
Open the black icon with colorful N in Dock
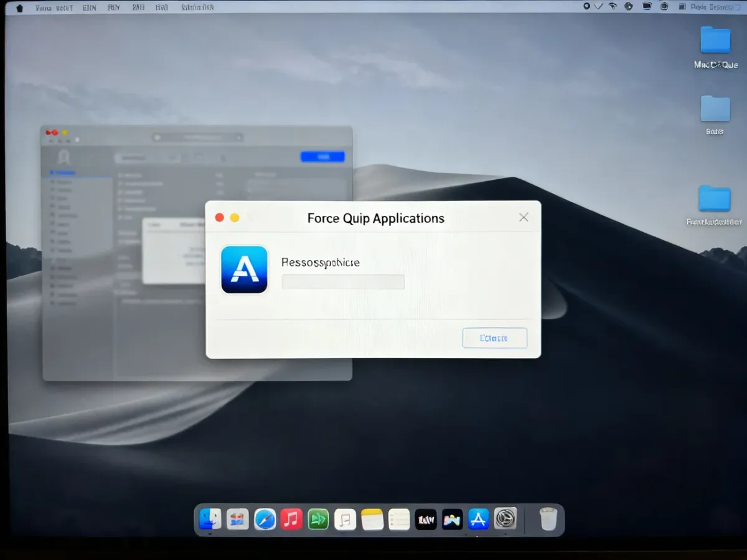[453, 519]
